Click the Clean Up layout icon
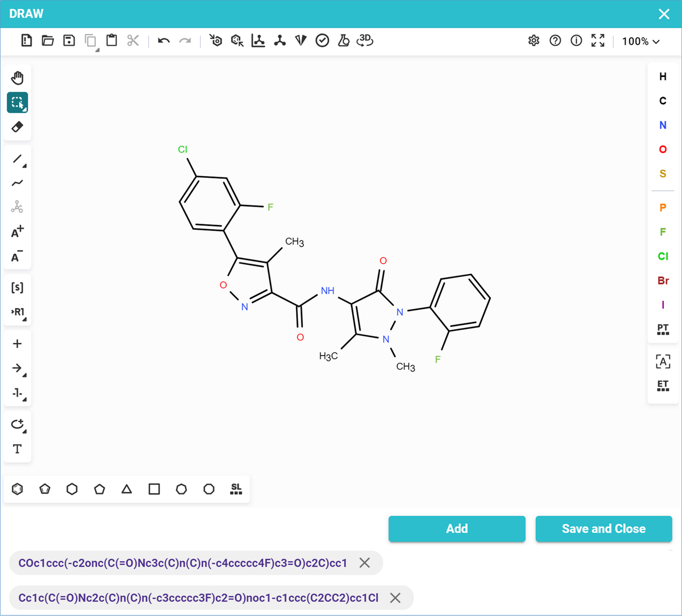This screenshot has width=682, height=616. click(280, 40)
